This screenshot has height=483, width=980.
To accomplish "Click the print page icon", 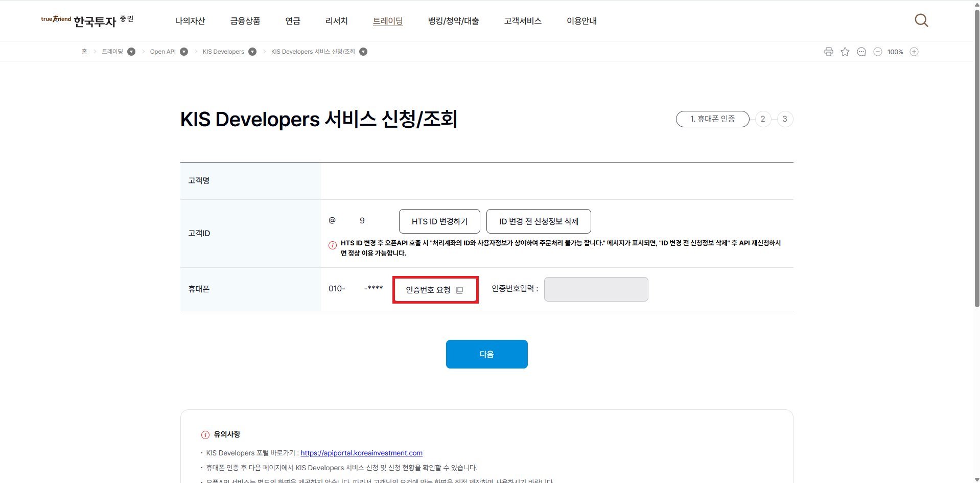I will tap(829, 52).
